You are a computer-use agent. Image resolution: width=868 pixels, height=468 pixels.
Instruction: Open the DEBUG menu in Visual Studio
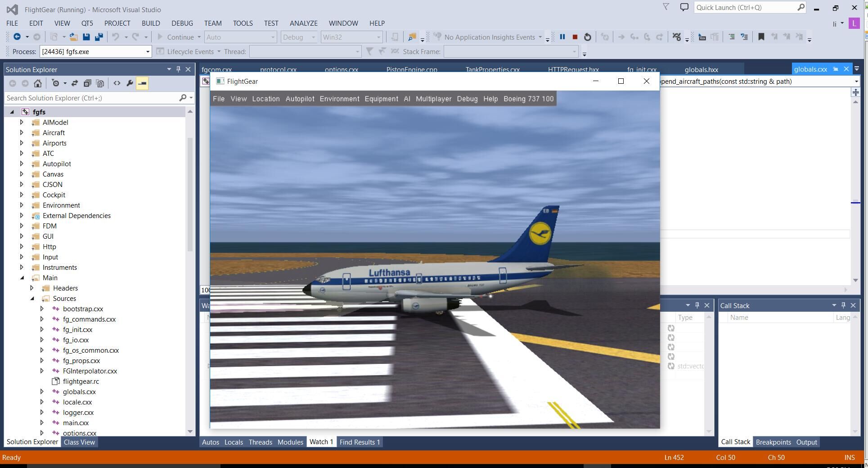[x=182, y=23]
